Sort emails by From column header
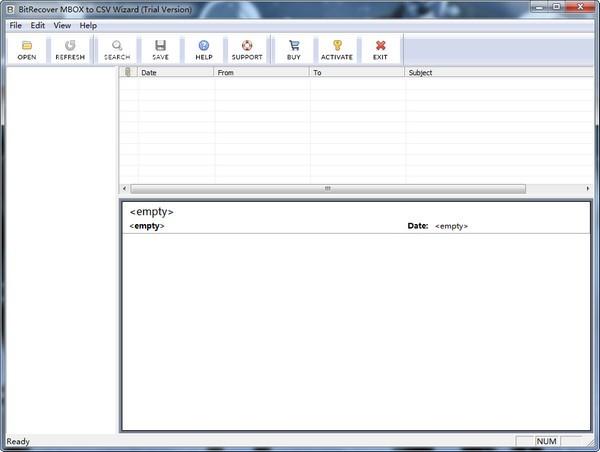600x452 pixels. pyautogui.click(x=261, y=73)
